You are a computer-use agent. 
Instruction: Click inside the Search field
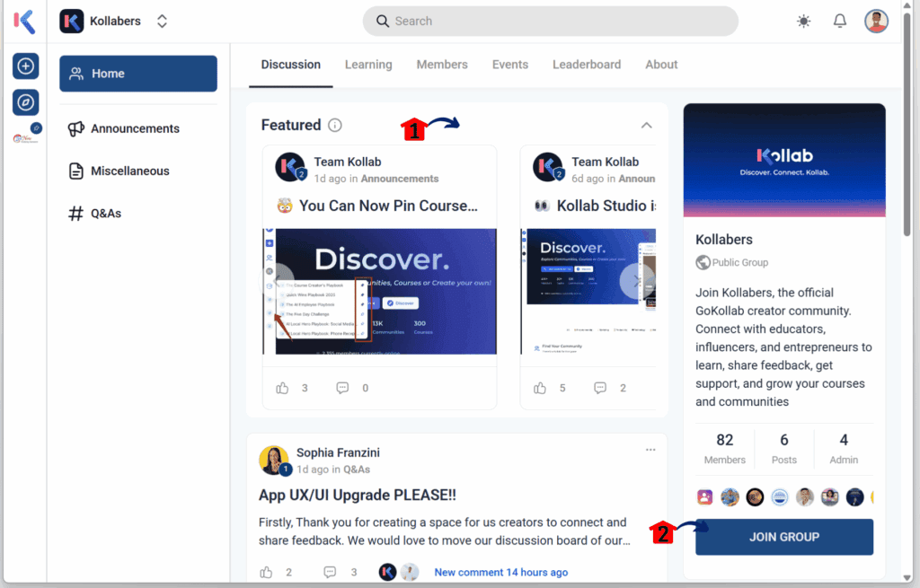[x=550, y=21]
